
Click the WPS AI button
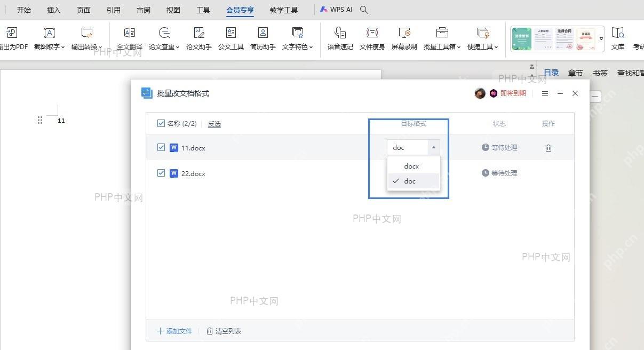tap(336, 10)
